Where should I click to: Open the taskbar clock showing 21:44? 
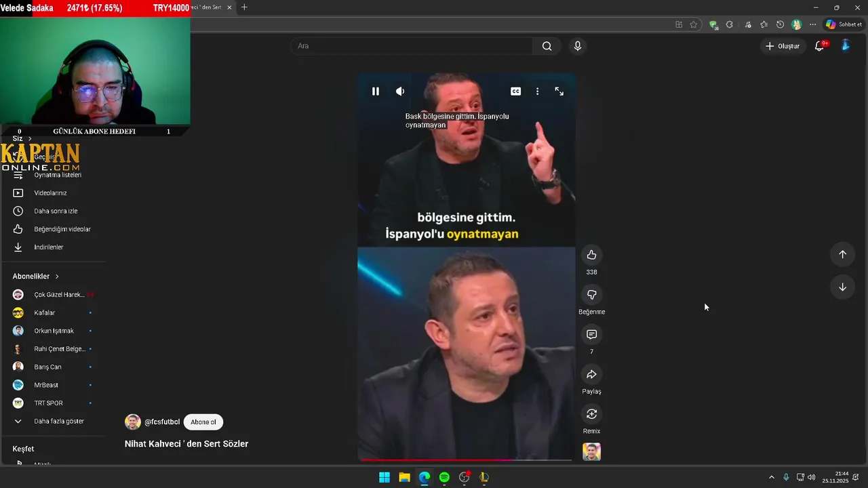[835, 477]
